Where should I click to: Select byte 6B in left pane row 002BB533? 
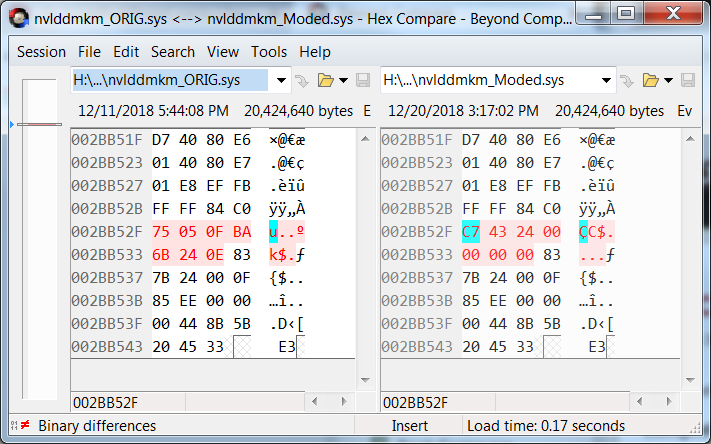click(161, 255)
